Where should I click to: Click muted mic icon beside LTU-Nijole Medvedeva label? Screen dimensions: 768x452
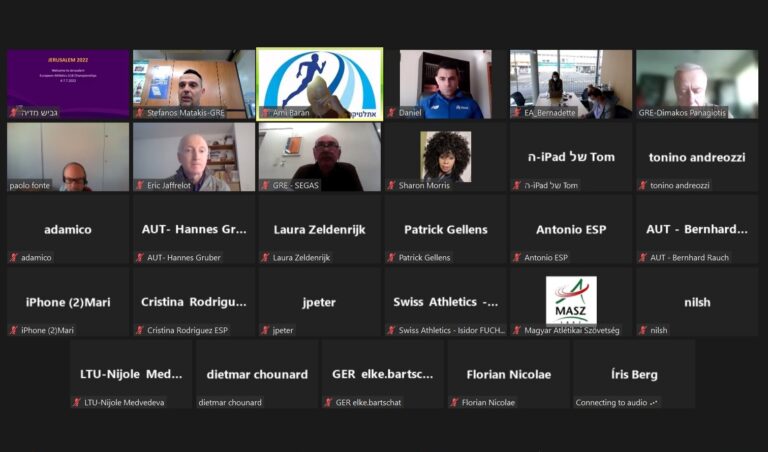pyautogui.click(x=77, y=402)
